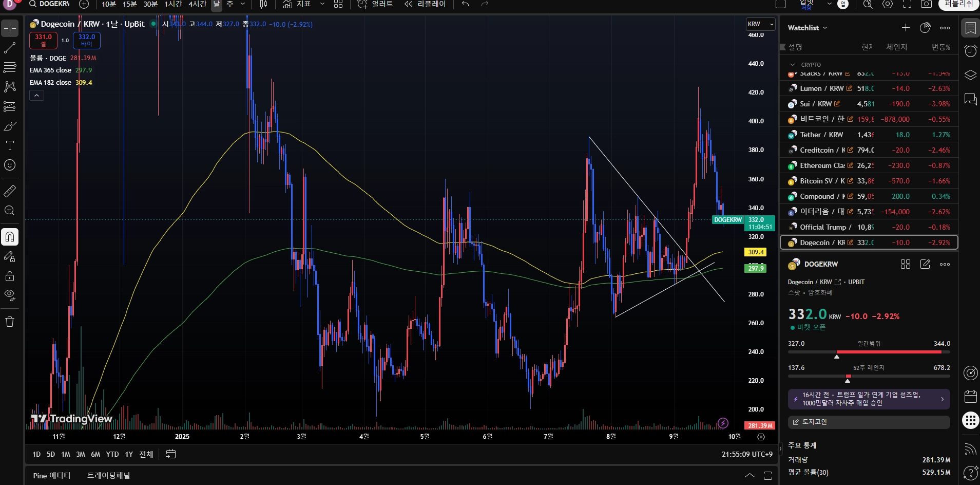Switch to the 10분 interval
Screen dimensions: 980x485
[x=109, y=4]
